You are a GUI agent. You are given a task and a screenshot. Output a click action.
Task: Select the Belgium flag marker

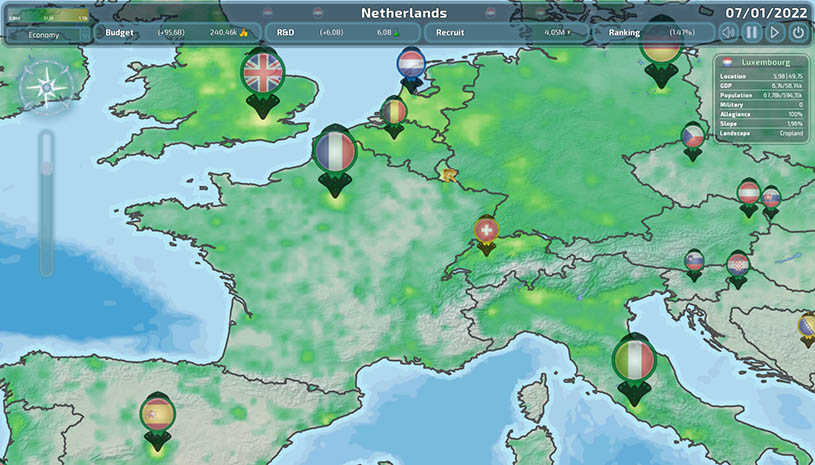pos(394,110)
